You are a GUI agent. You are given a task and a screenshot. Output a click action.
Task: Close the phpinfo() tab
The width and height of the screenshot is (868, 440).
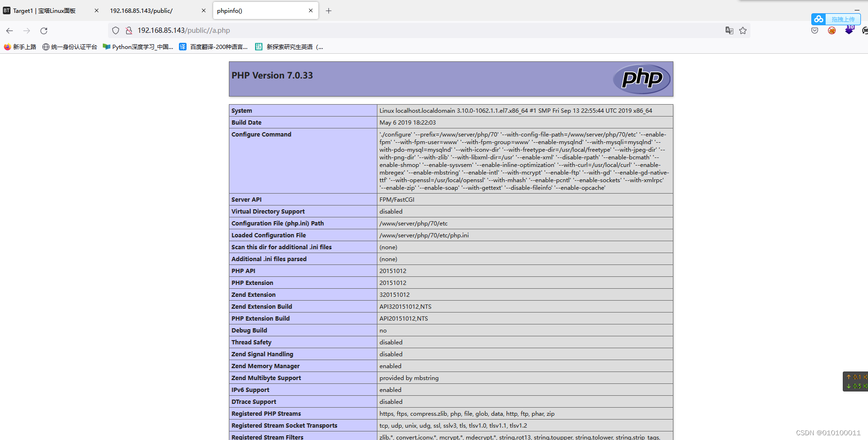pyautogui.click(x=311, y=10)
